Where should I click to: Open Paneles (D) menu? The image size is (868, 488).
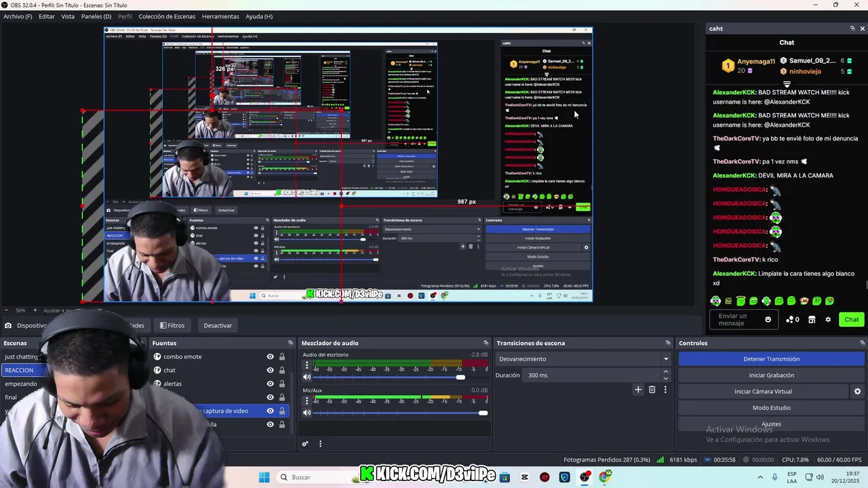[96, 16]
